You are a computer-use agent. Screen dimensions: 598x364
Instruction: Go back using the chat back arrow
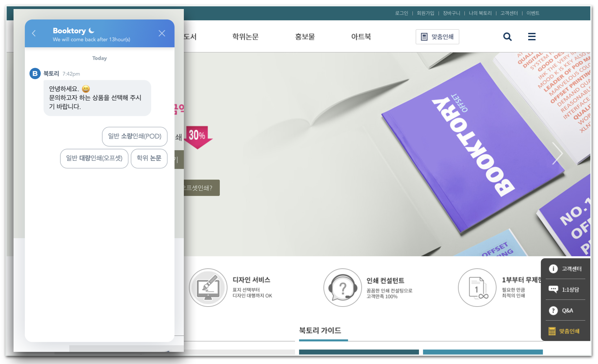tap(34, 33)
